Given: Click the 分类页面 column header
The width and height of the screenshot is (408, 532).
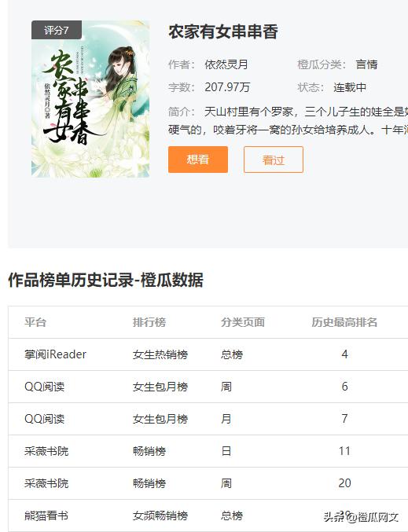Looking at the screenshot, I should coord(243,322).
